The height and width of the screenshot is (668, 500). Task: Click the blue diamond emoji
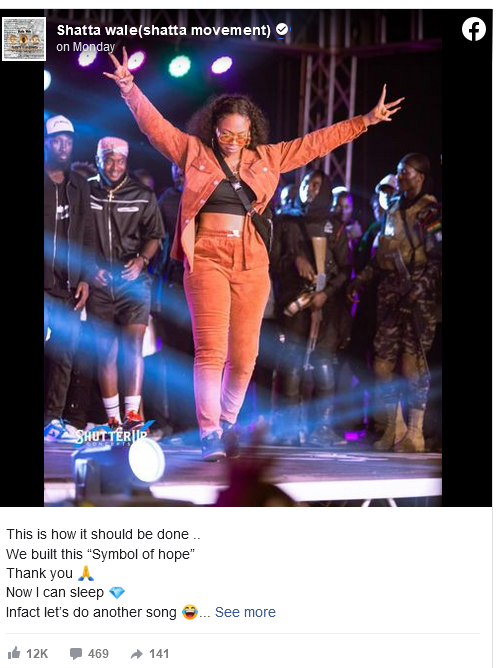click(117, 593)
